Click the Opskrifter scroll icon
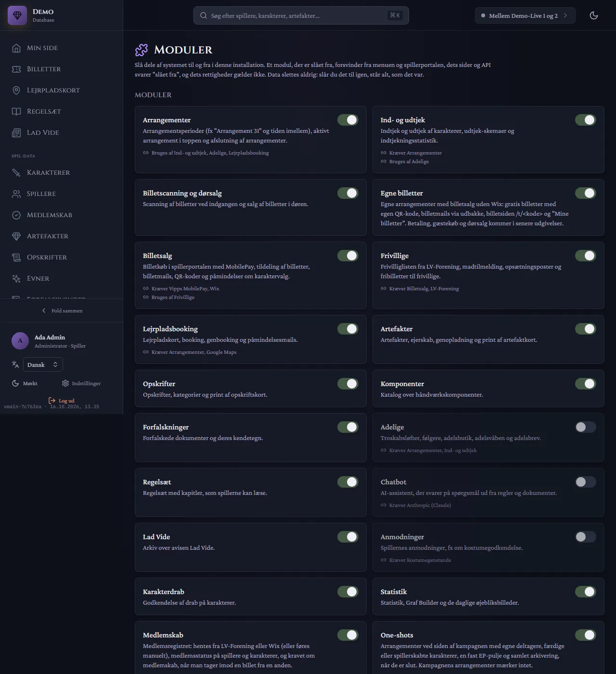This screenshot has width=616, height=674. [x=16, y=258]
